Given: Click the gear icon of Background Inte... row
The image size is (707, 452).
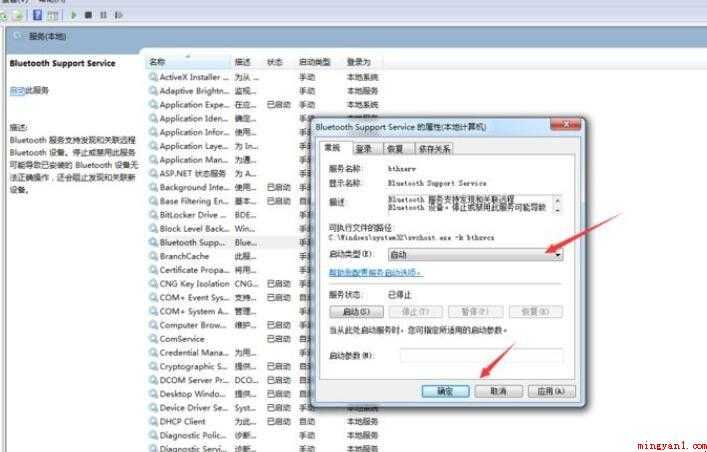Looking at the screenshot, I should pyautogui.click(x=153, y=187).
